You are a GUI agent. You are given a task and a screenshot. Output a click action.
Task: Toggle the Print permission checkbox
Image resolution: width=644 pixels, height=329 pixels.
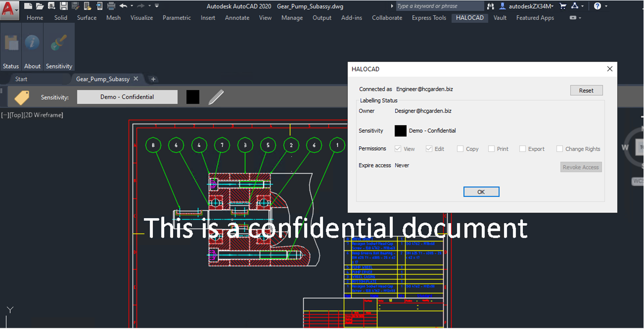point(491,149)
